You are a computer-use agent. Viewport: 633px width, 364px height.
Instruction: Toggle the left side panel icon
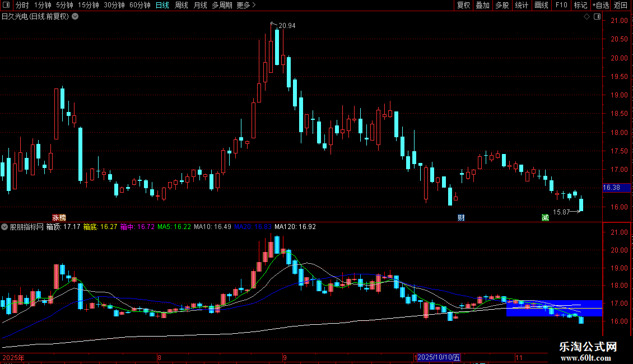pyautogui.click(x=6, y=5)
